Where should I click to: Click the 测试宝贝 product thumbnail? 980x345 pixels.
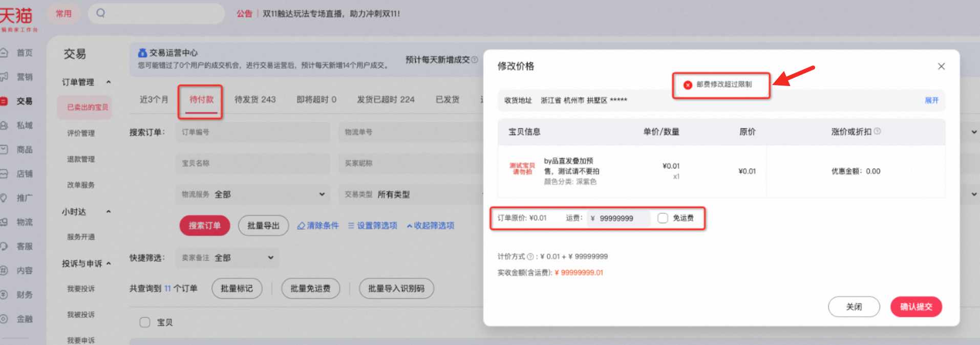(522, 169)
